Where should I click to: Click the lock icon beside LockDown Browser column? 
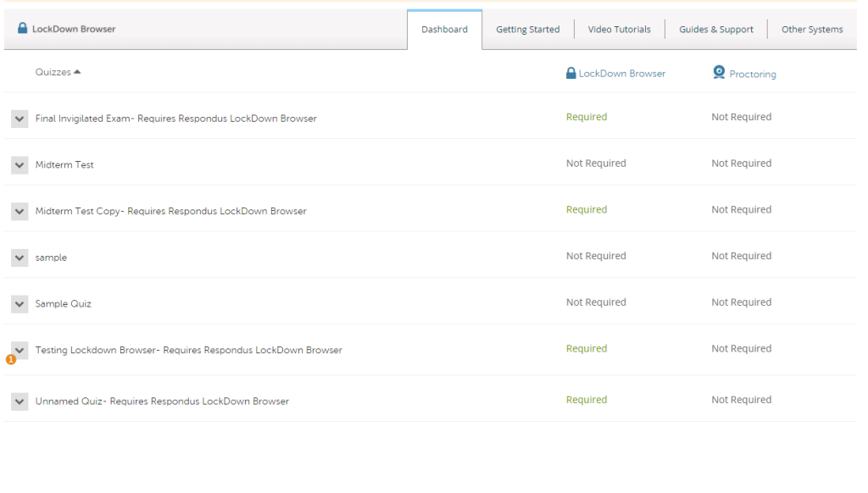[x=570, y=73]
